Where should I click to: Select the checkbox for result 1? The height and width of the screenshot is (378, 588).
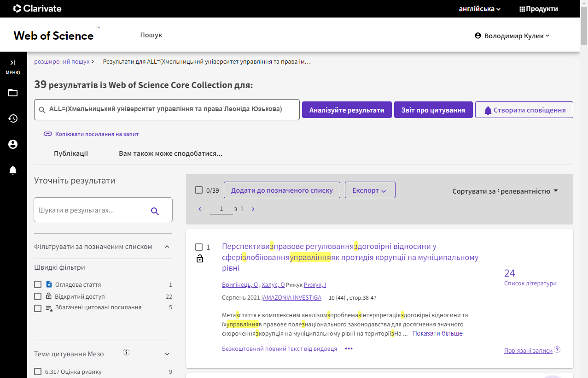(199, 247)
